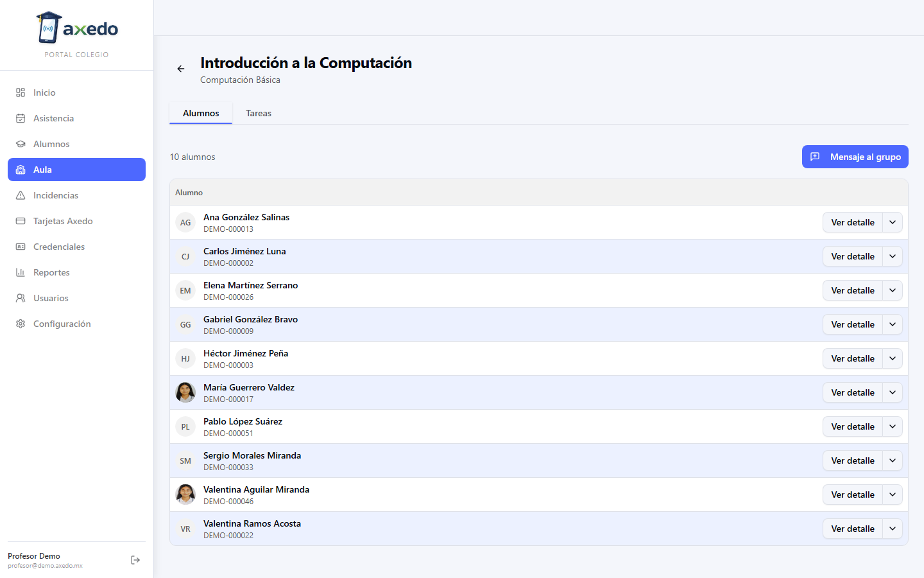Switch to the Tareas tab

(259, 113)
